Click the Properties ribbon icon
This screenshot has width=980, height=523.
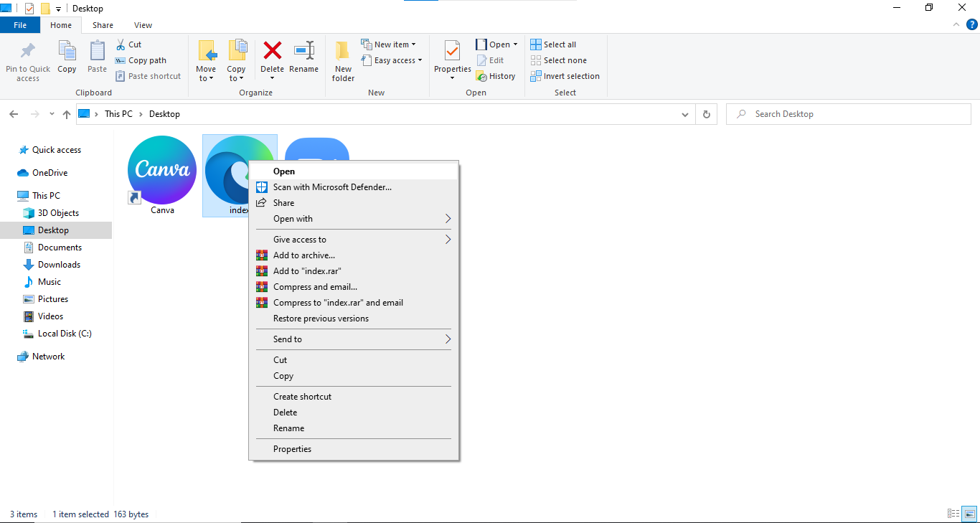point(452,50)
